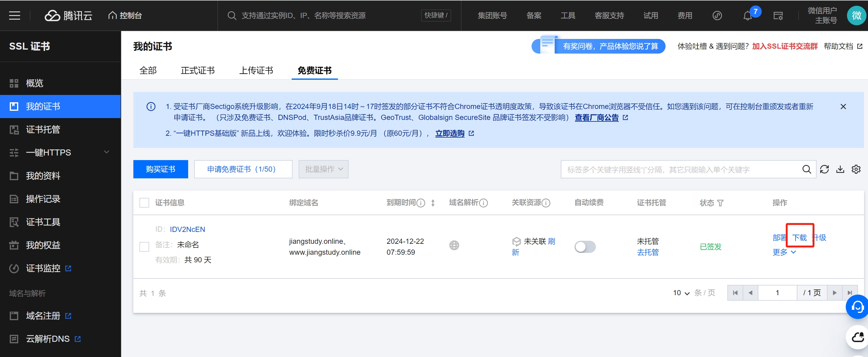This screenshot has width=868, height=357.
Task: Open 我的资料 in the sidebar
Action: pyautogui.click(x=61, y=176)
